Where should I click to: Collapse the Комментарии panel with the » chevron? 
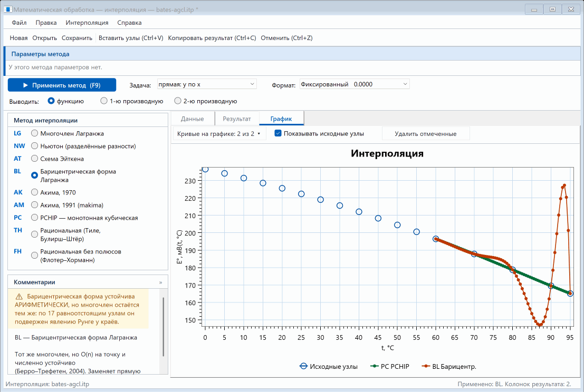point(160,282)
